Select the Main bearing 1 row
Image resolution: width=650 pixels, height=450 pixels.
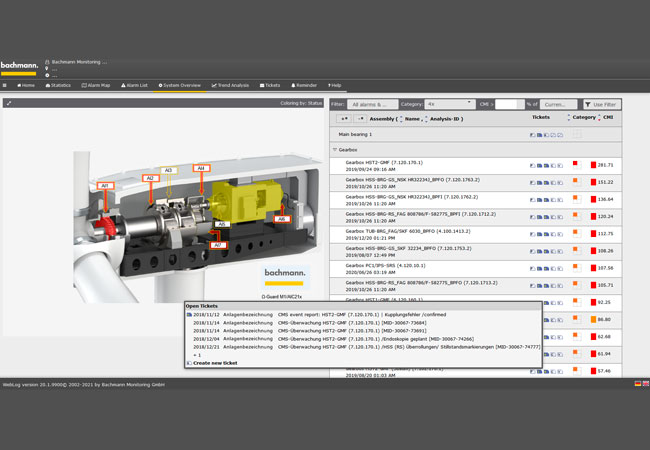(475, 135)
